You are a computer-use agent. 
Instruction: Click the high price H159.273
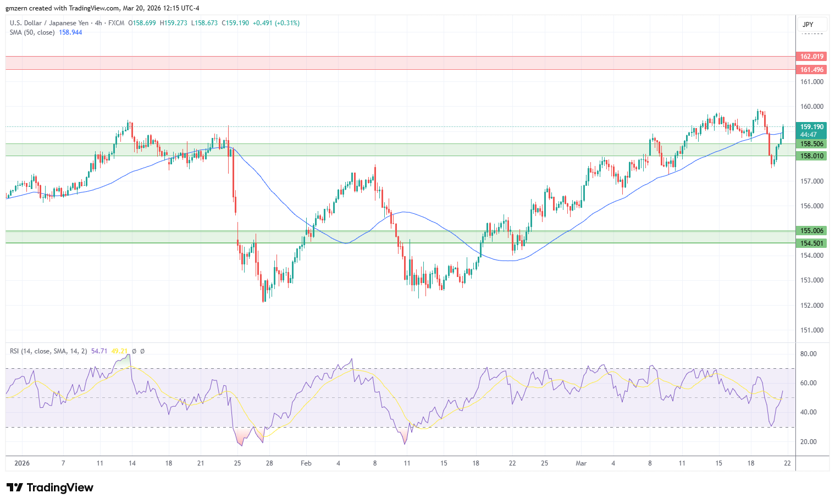[174, 23]
